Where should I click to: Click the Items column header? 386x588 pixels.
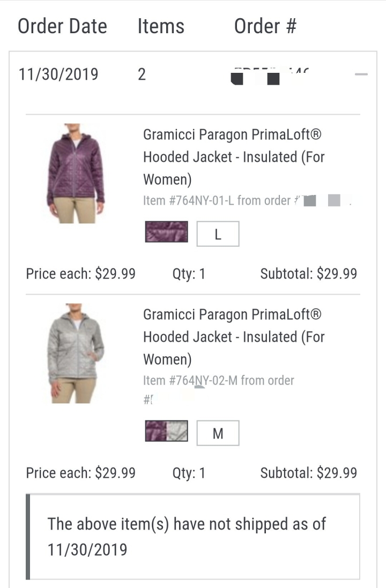click(x=161, y=26)
